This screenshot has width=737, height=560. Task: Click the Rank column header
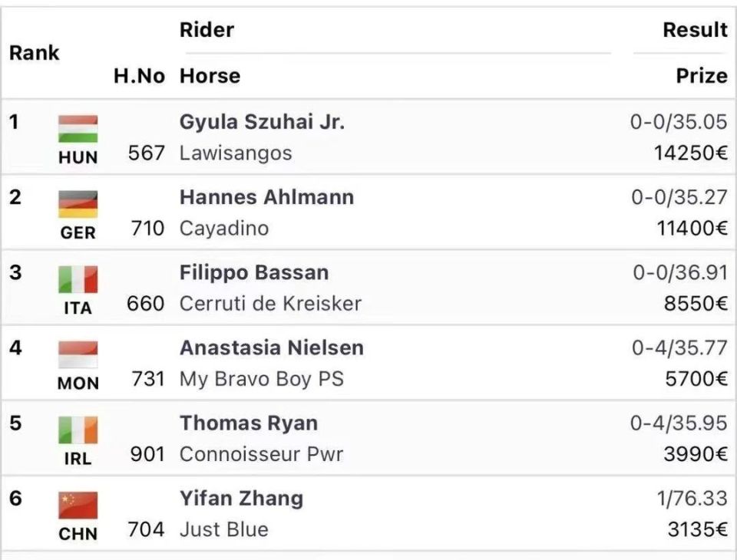[x=35, y=53]
